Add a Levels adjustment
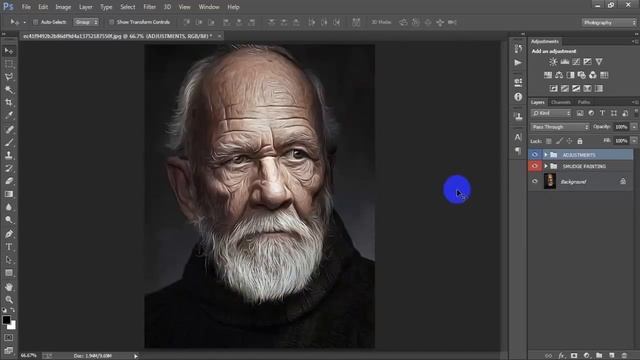The image size is (640, 360). [565, 62]
